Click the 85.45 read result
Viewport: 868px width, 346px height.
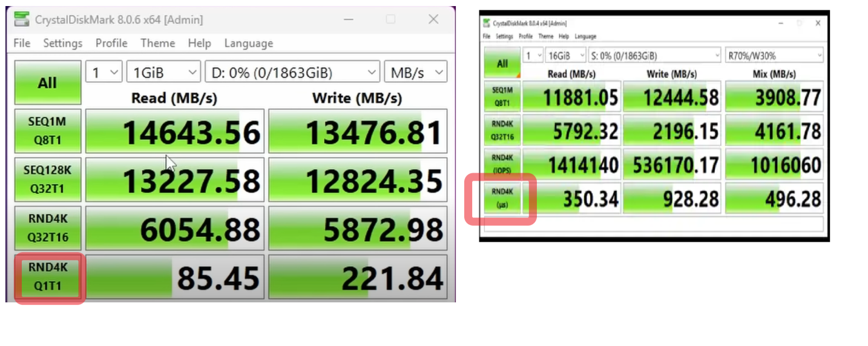pyautogui.click(x=174, y=277)
